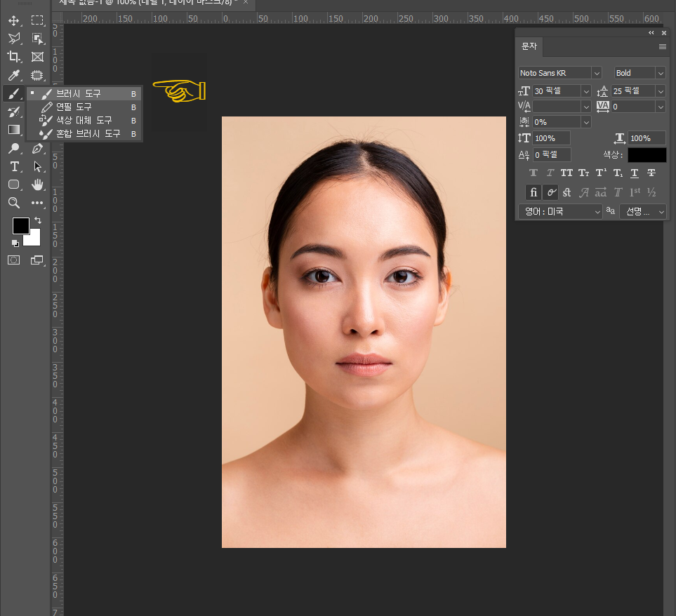
Task: Select the Eyedropper tool
Action: click(x=14, y=75)
